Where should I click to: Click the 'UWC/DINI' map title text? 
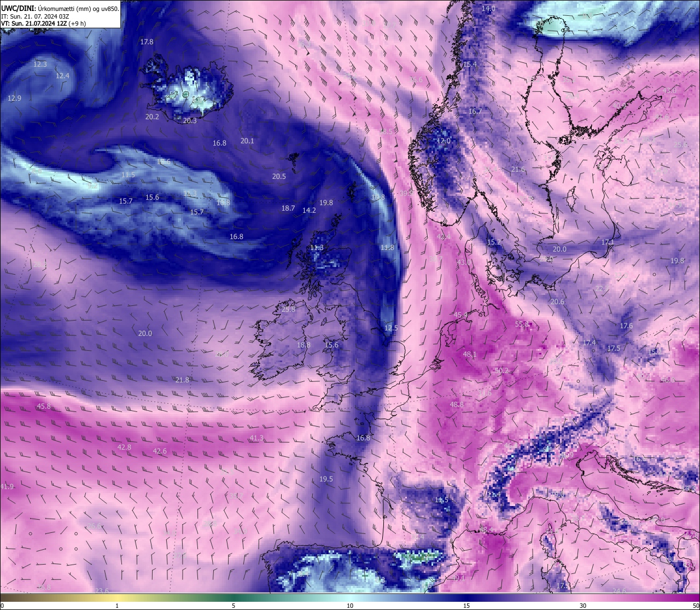click(x=18, y=8)
